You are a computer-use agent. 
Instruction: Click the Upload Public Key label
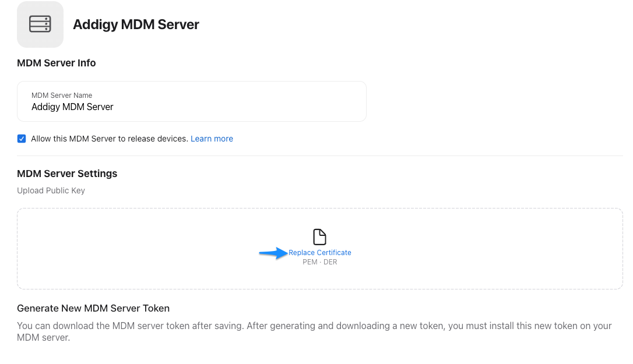point(51,190)
